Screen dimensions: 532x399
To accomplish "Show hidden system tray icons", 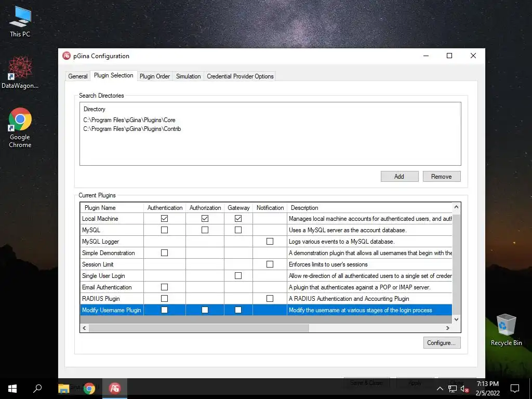I will [440, 389].
